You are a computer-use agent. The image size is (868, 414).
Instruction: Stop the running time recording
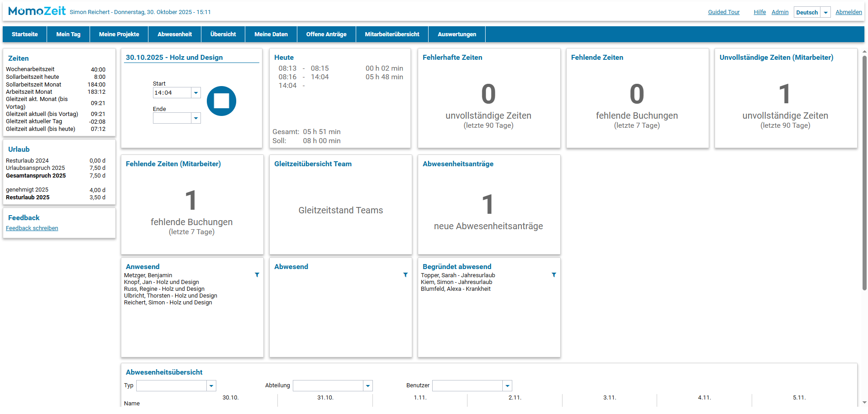point(221,101)
